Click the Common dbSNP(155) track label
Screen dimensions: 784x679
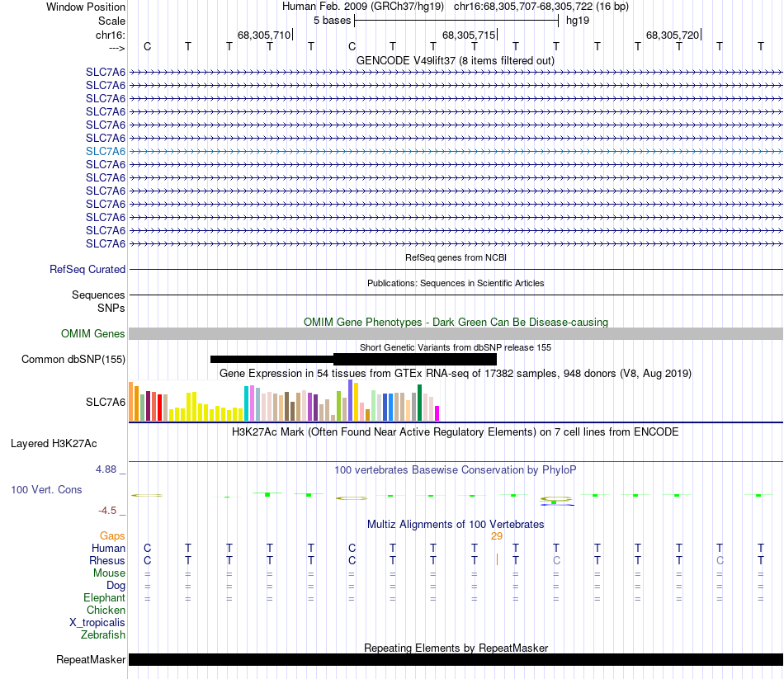(73, 359)
